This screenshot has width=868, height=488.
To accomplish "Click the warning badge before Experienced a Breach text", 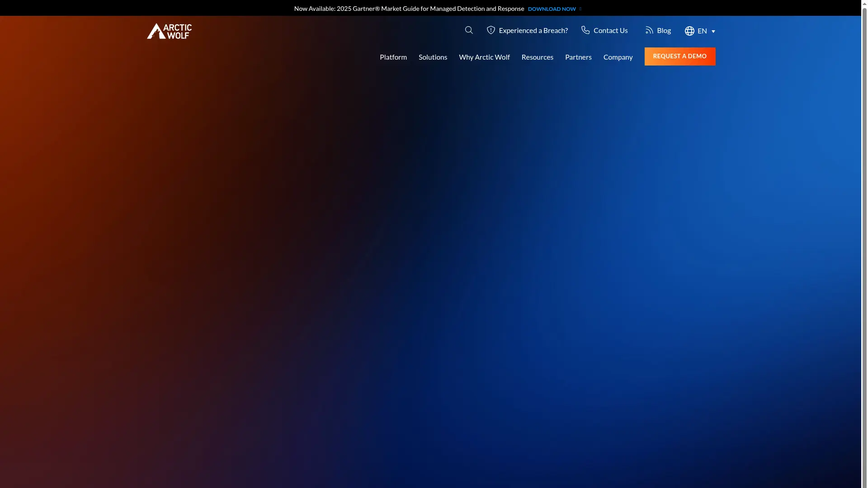I will 491,30.
